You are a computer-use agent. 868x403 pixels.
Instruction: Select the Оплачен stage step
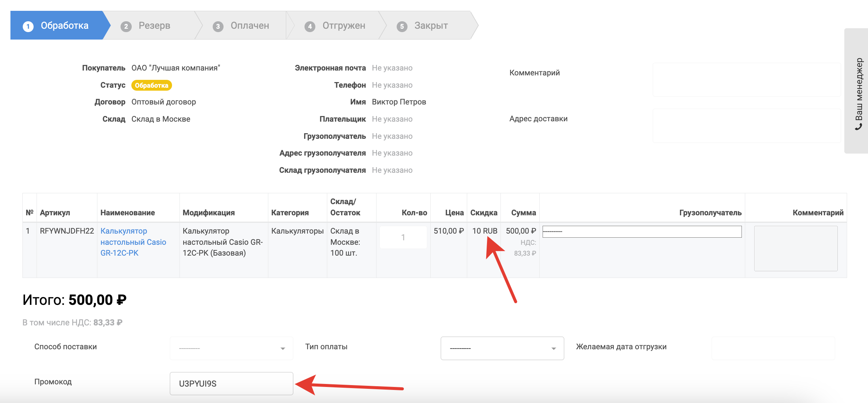click(249, 25)
